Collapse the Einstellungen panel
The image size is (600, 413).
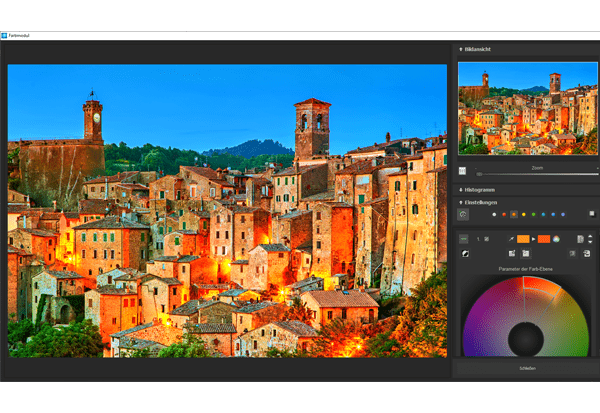pyautogui.click(x=461, y=202)
